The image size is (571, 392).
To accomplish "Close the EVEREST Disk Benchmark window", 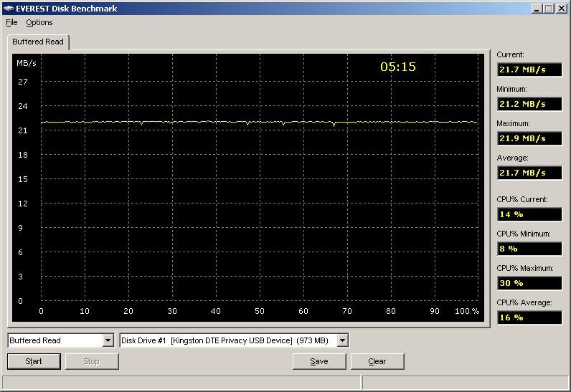I will point(561,9).
